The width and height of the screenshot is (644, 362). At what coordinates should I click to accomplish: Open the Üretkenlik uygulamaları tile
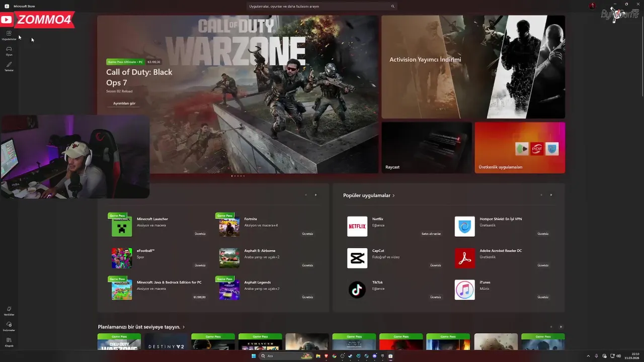(x=520, y=148)
